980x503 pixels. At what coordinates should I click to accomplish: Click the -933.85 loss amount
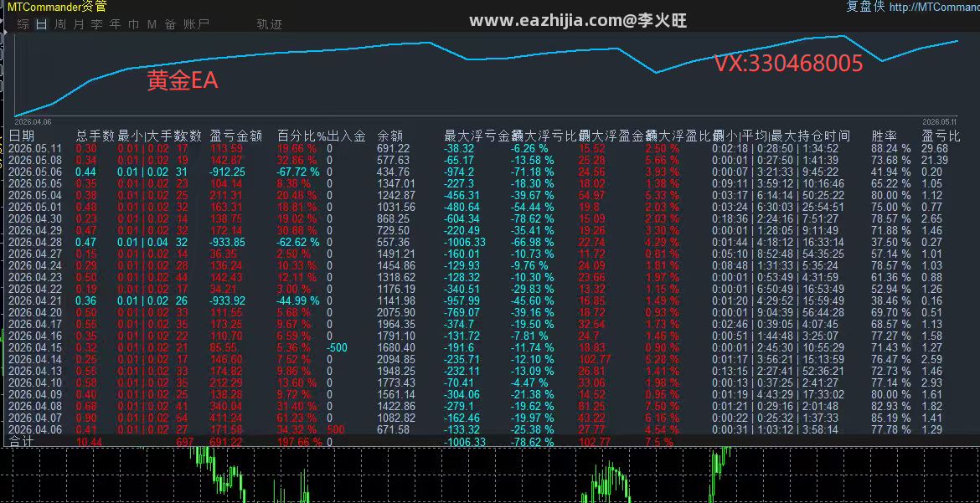[x=228, y=243]
